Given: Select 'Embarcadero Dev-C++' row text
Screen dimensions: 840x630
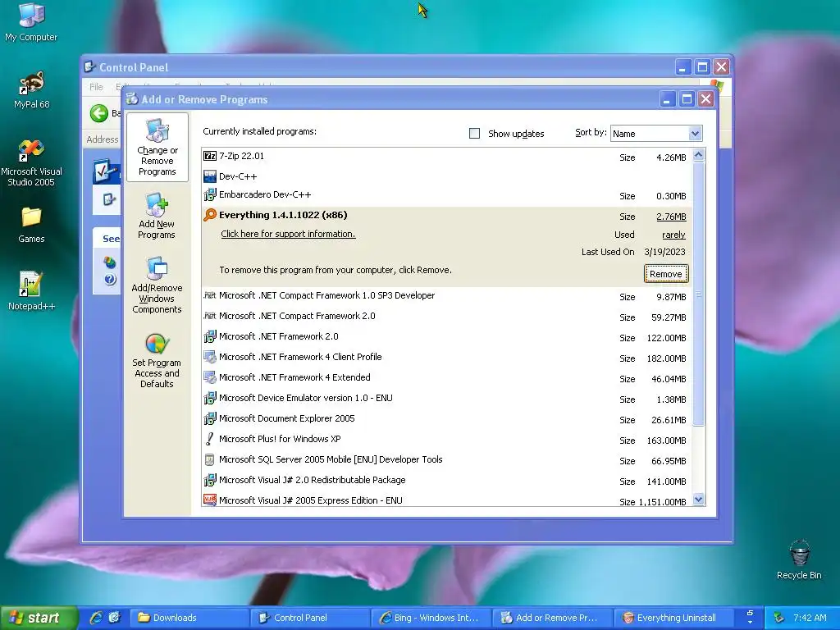Looking at the screenshot, I should pos(265,194).
